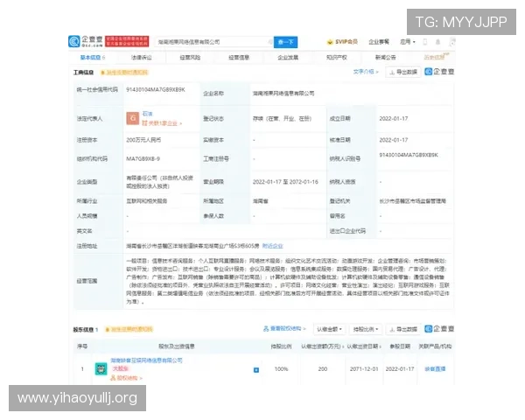Viewport: 525px width, 420px height.
Task: Expand the 应用 dropdown menu
Action: (408, 42)
